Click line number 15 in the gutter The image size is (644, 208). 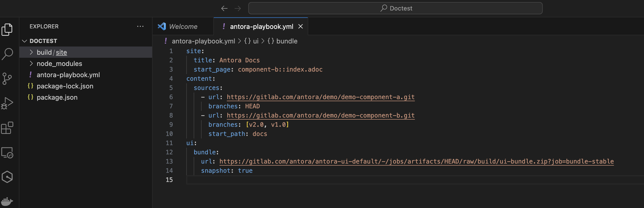point(169,180)
